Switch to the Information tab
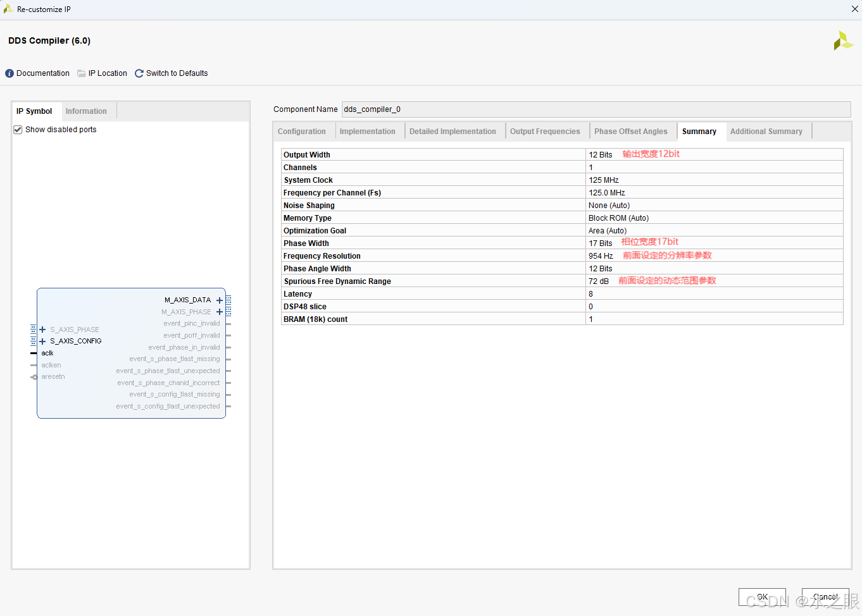The height and width of the screenshot is (616, 862). coord(86,111)
